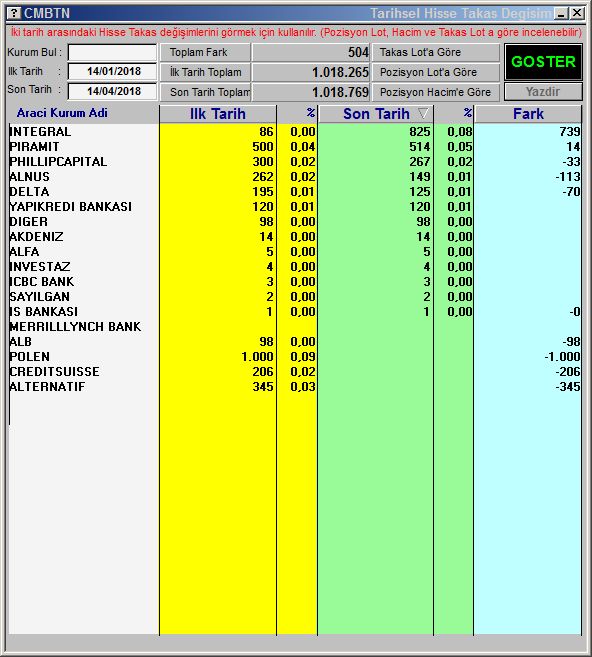Viewport: 592px width, 657px height.
Task: Select the DIGER row name
Action: (x=28, y=222)
